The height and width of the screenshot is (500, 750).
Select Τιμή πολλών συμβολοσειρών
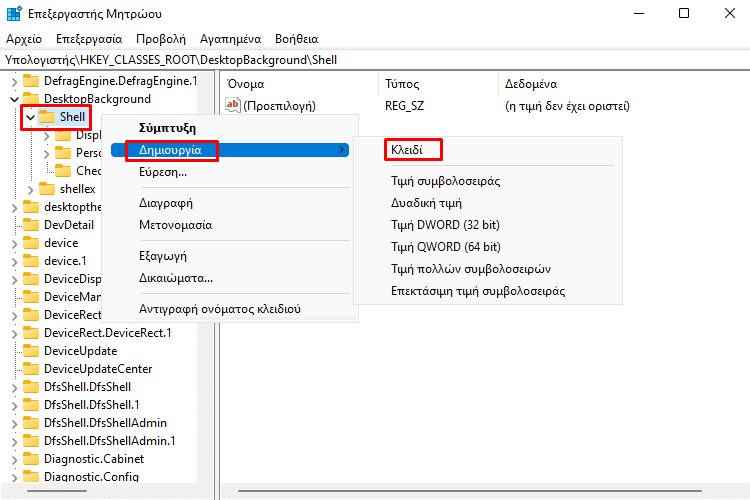tap(488, 269)
